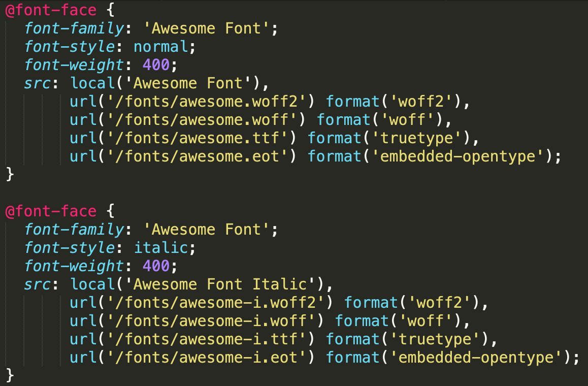The image size is (588, 386).
Task: Click the '/fonts/awesome-i.woff2' url string
Action: pos(216,303)
